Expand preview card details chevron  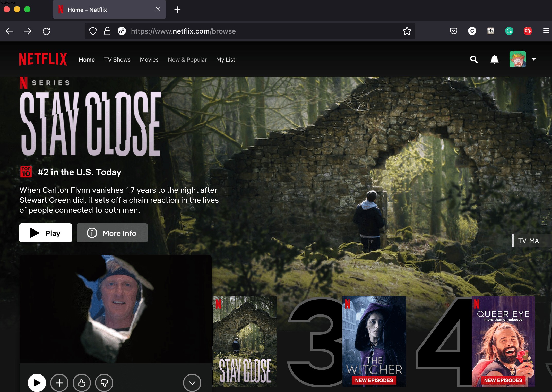click(x=192, y=383)
